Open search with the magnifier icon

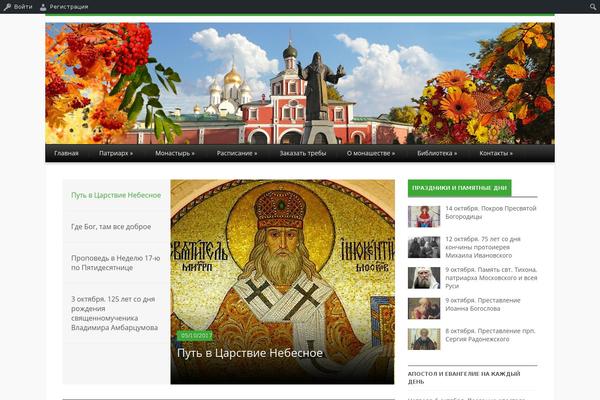tap(593, 7)
